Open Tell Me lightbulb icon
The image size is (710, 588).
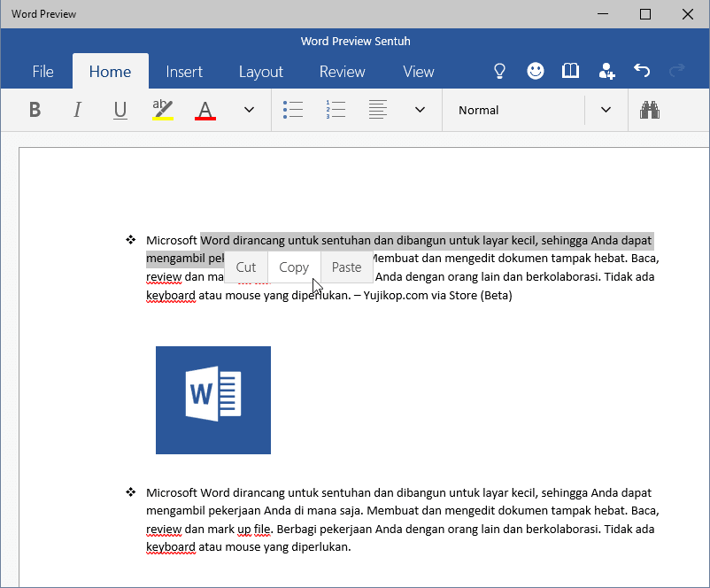pos(499,71)
